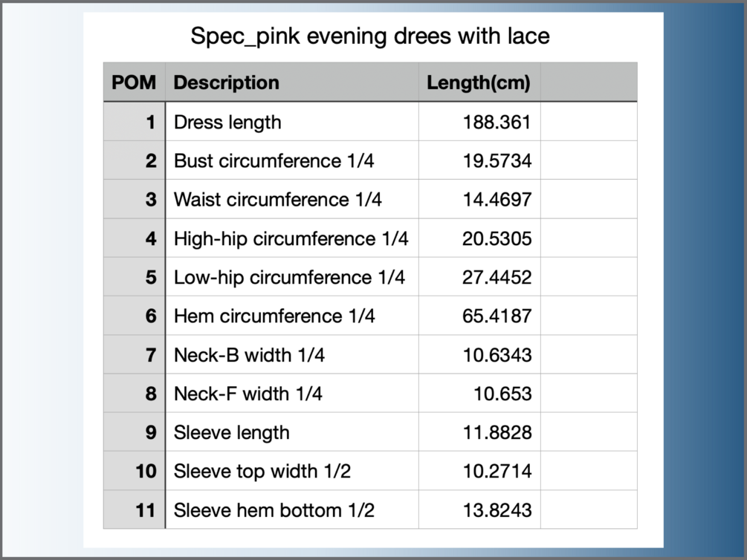Screen dimensions: 747x560
Task: Select the table title text
Action: tap(370, 36)
